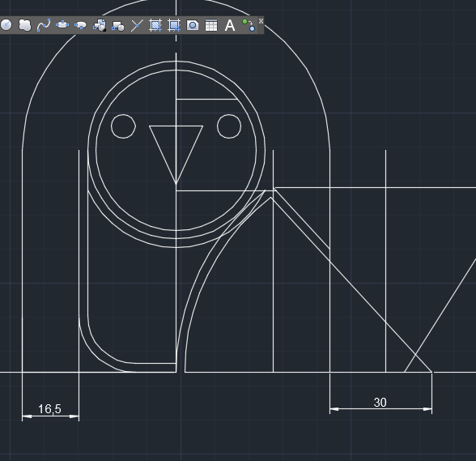Choose the Ellipse Arc tool
476x461 pixels.
coord(81,25)
